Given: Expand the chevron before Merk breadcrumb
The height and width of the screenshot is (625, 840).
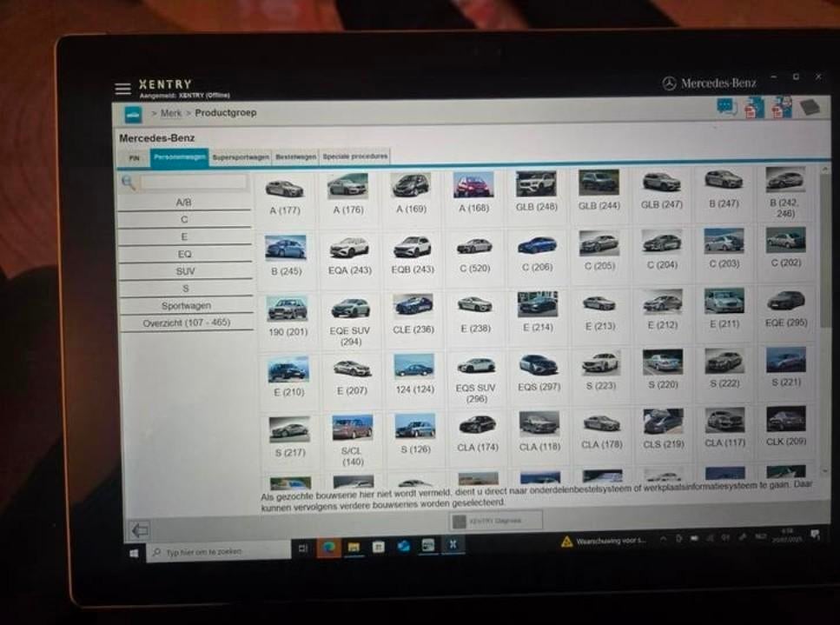Looking at the screenshot, I should 155,113.
